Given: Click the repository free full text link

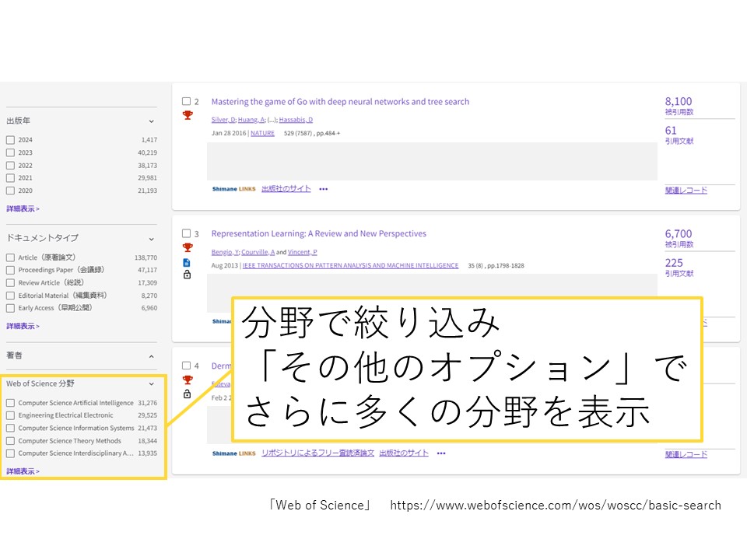Looking at the screenshot, I should pyautogui.click(x=317, y=453).
